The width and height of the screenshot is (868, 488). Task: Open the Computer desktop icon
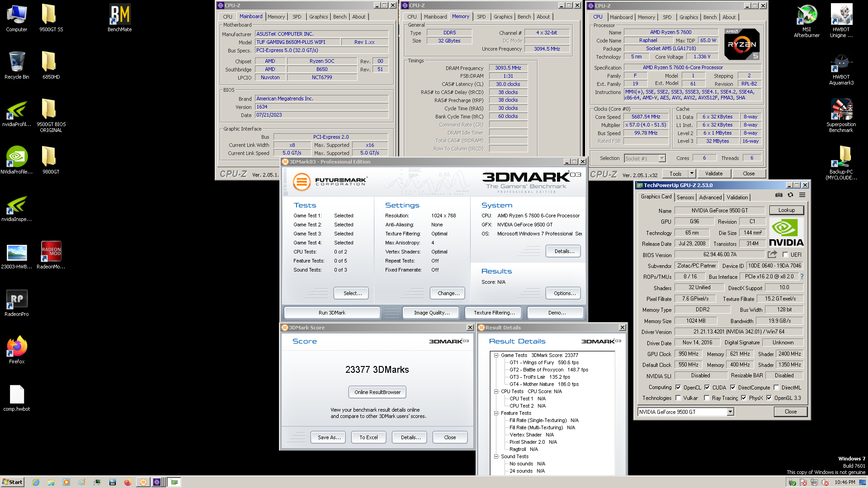pyautogui.click(x=17, y=18)
